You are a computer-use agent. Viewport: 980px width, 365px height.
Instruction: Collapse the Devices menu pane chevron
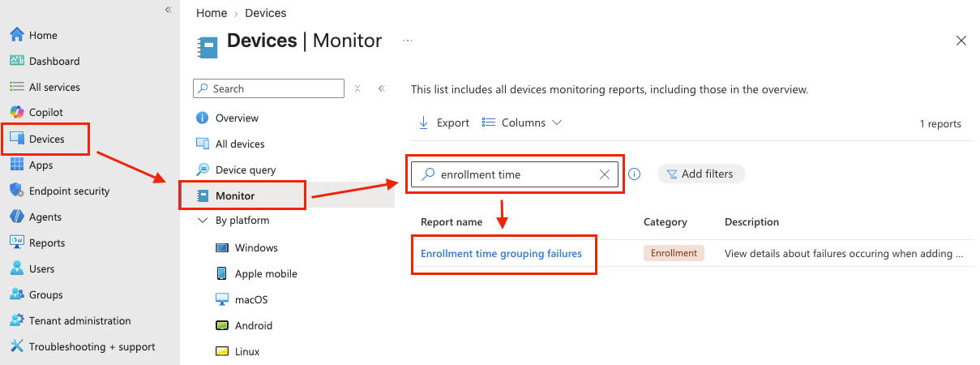(x=381, y=88)
